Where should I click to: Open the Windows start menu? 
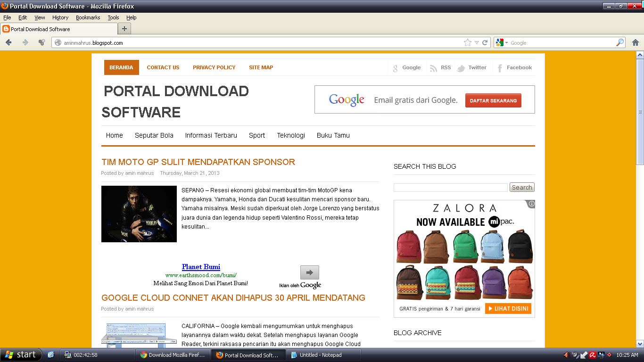click(21, 355)
